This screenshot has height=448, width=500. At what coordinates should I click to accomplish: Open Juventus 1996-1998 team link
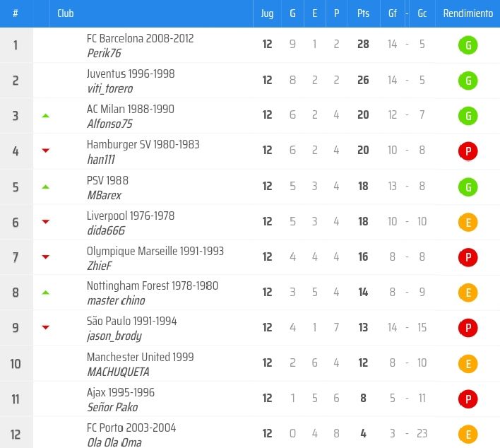pos(131,74)
